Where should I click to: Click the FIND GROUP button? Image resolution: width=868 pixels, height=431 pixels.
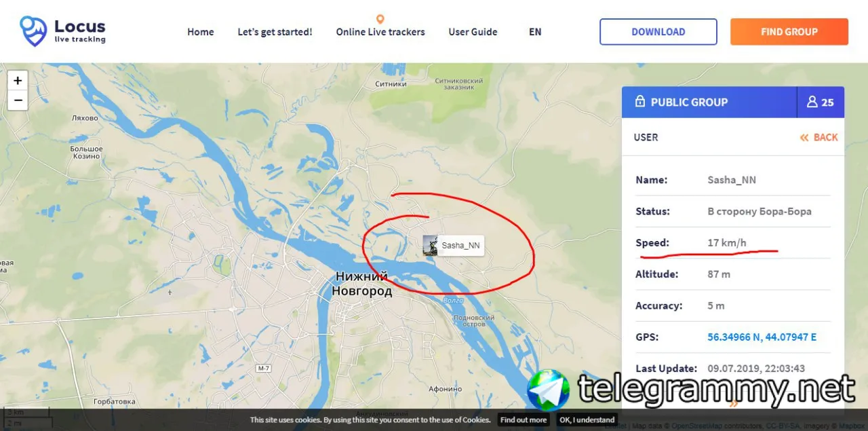[789, 32]
